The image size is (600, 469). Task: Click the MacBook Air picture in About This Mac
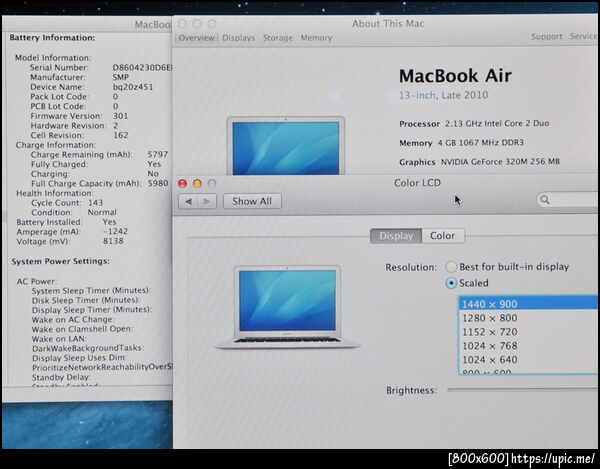click(x=286, y=146)
